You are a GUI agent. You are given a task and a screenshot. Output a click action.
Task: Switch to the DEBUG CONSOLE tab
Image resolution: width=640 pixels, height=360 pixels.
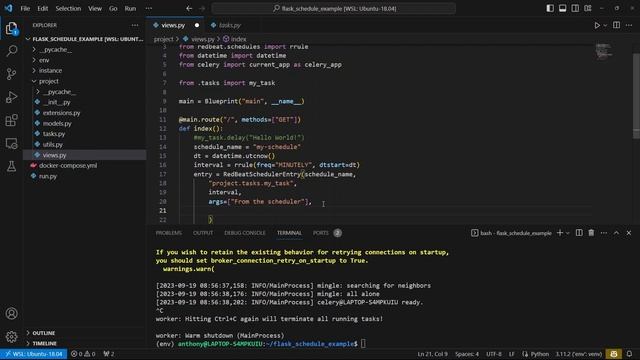[244, 233]
